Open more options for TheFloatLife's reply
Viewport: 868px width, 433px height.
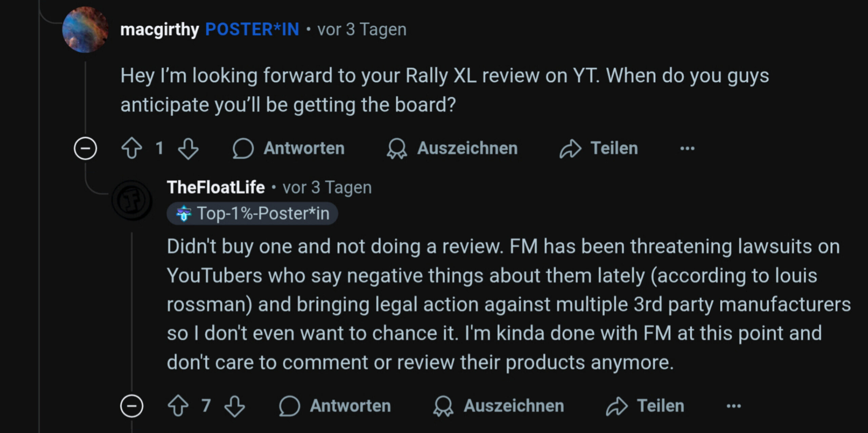pos(734,406)
